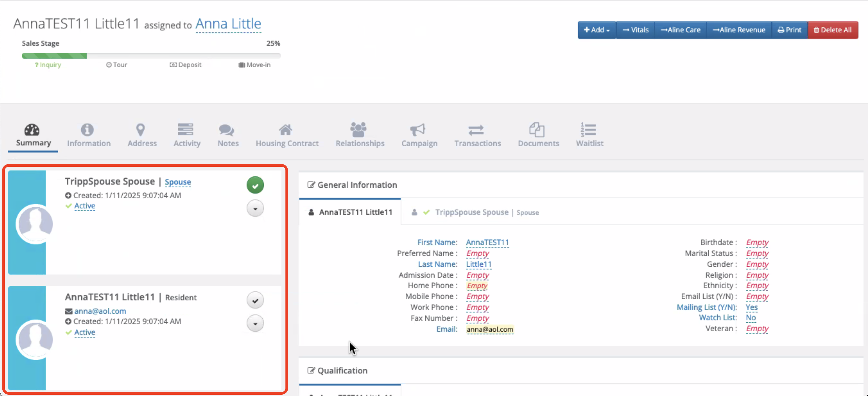
Task: Click TrippSpouse Spouse avatar thumbnail
Action: [x=35, y=224]
